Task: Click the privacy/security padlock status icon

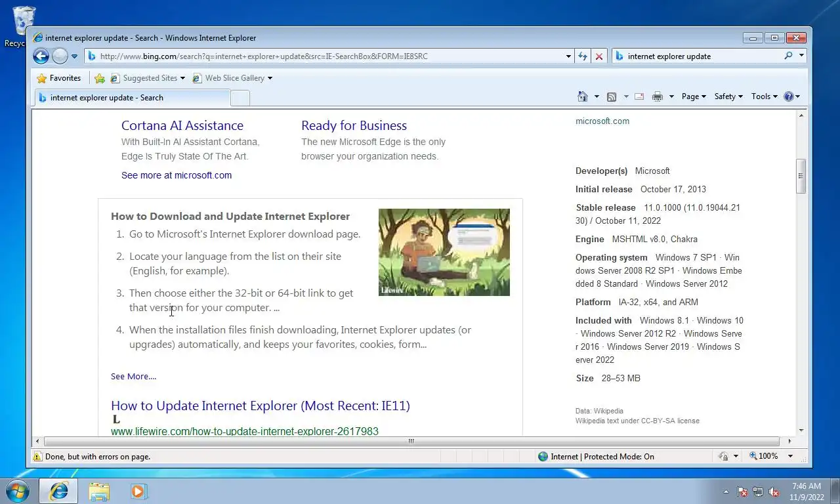Action: [723, 457]
